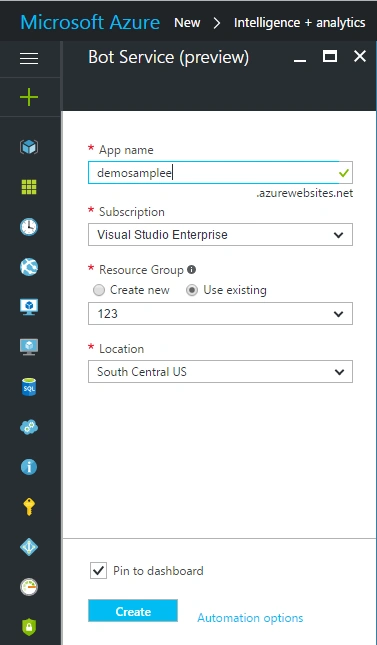Open All resources green grid icon
The width and height of the screenshot is (377, 645).
[29, 187]
